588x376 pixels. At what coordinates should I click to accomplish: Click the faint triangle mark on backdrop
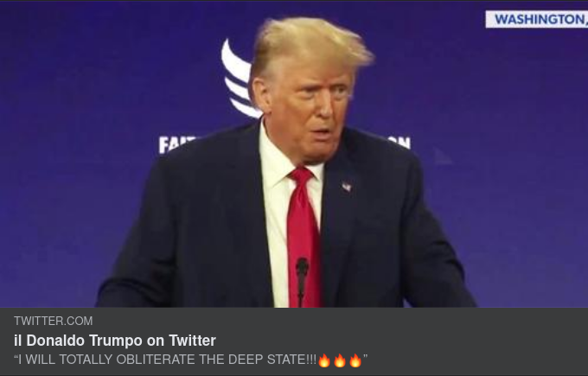tap(443, 156)
